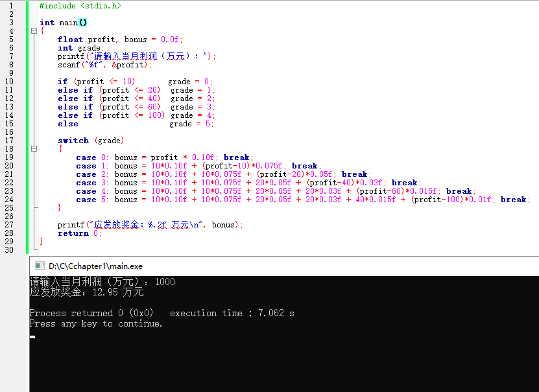Click the grade = 0 assignment

pos(190,82)
